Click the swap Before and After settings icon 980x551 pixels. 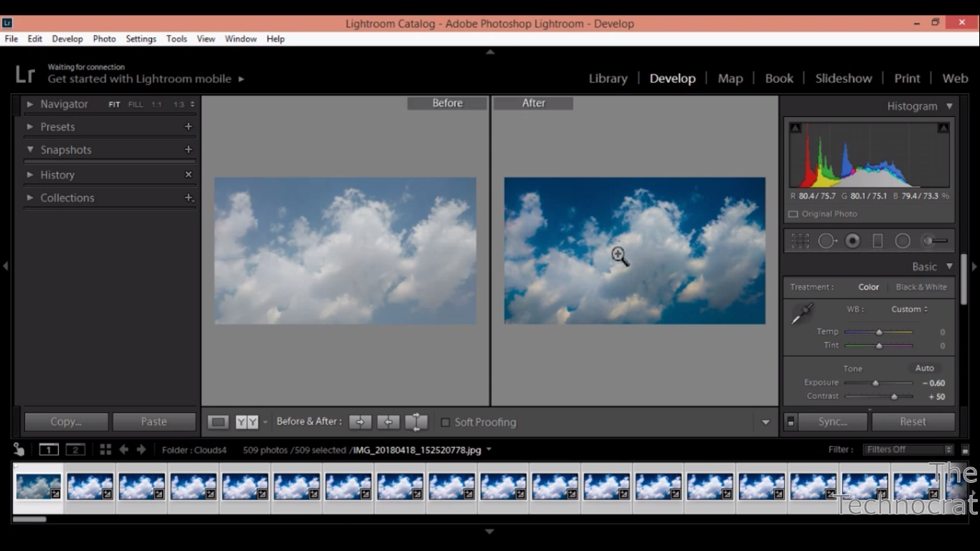coord(416,422)
